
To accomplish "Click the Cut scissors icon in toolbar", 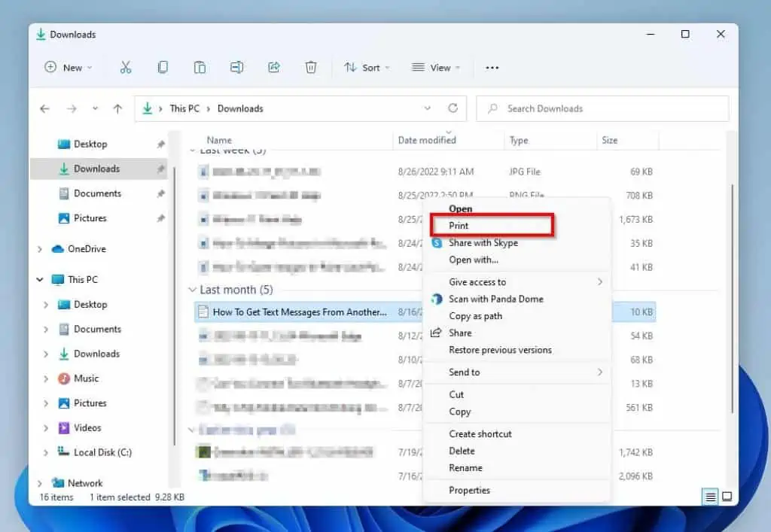I will pyautogui.click(x=126, y=67).
